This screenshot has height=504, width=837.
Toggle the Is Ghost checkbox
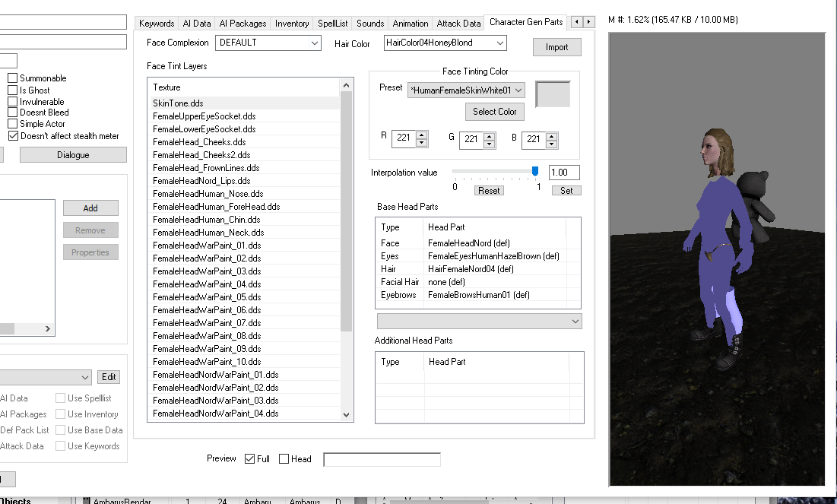[x=13, y=90]
